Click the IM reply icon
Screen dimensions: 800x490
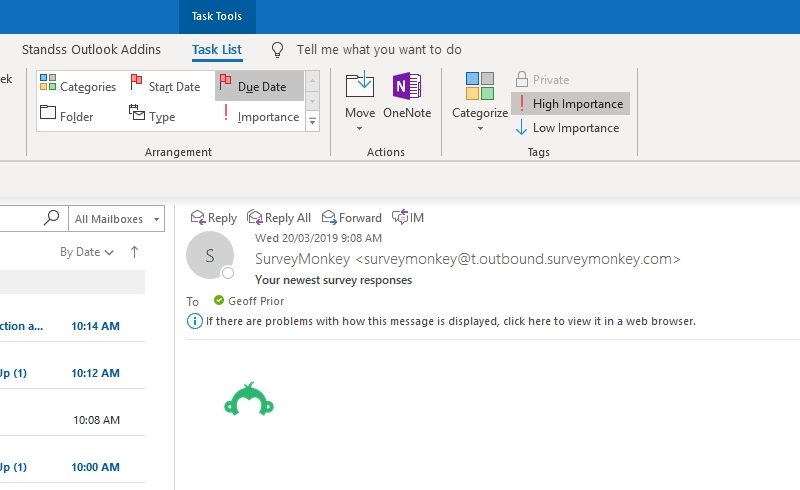tap(400, 217)
